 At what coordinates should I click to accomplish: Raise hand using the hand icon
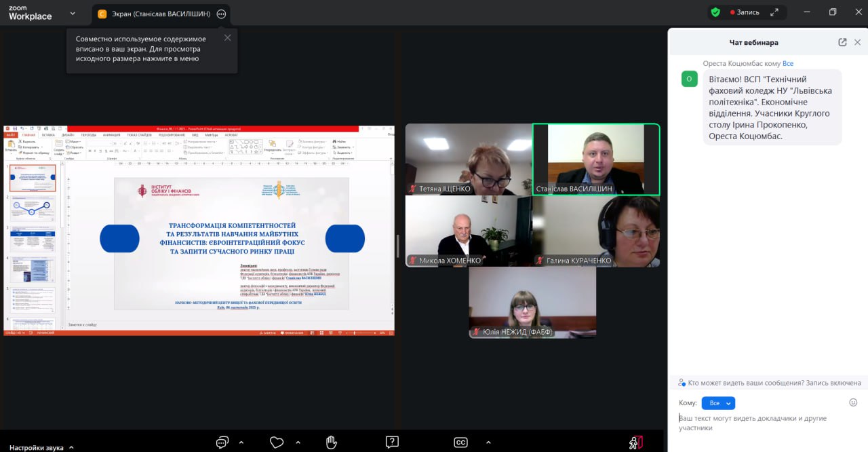pos(331,442)
